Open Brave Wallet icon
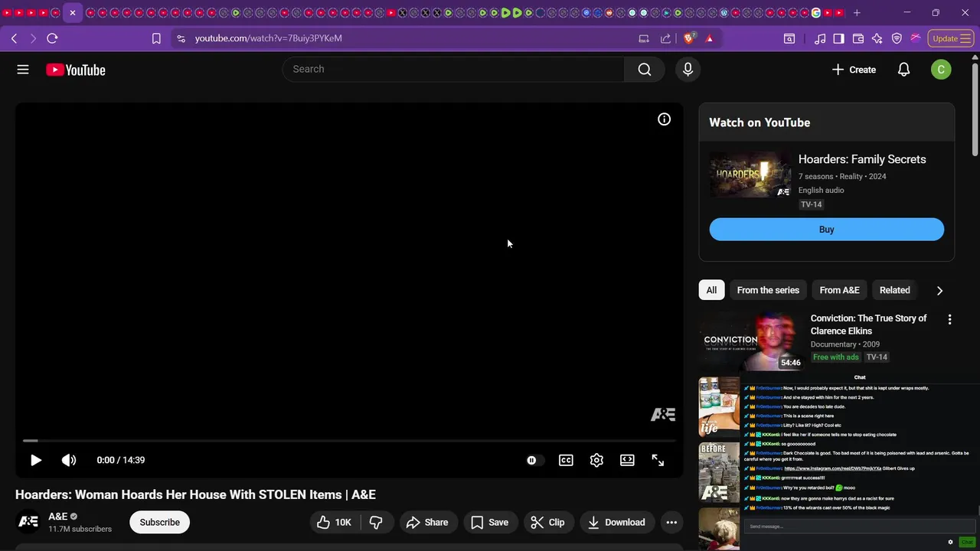The height and width of the screenshot is (551, 980). (858, 38)
